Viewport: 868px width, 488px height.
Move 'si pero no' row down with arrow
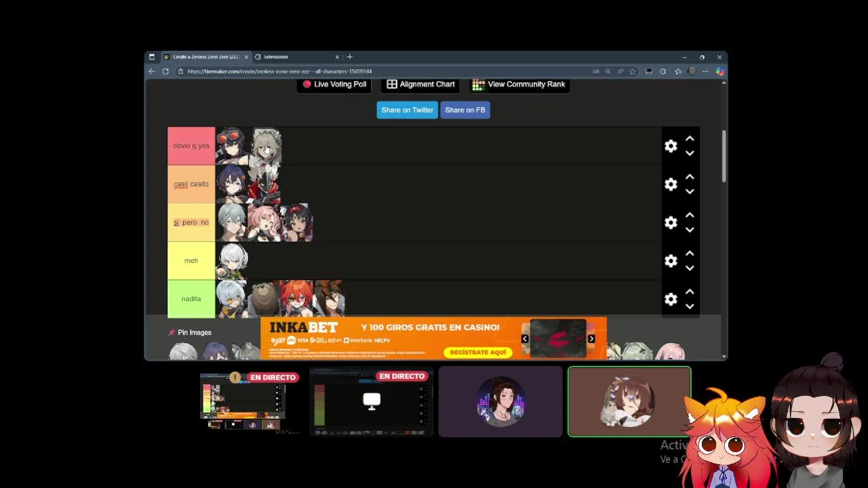point(690,230)
